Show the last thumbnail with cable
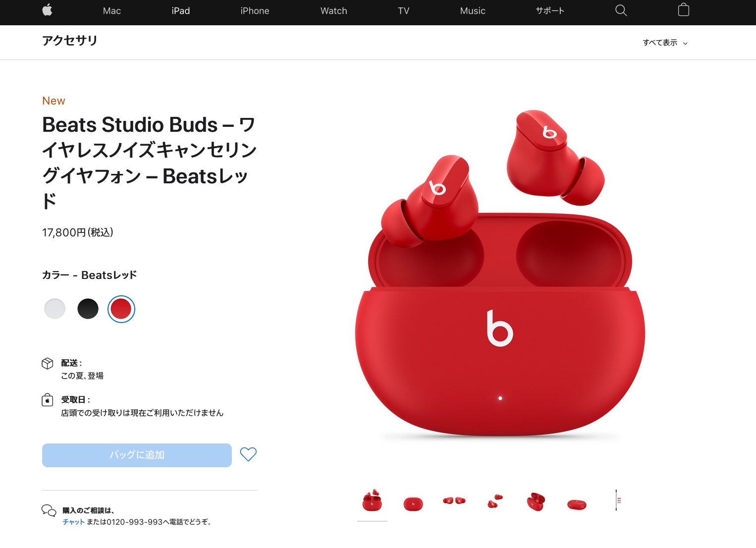 618,500
